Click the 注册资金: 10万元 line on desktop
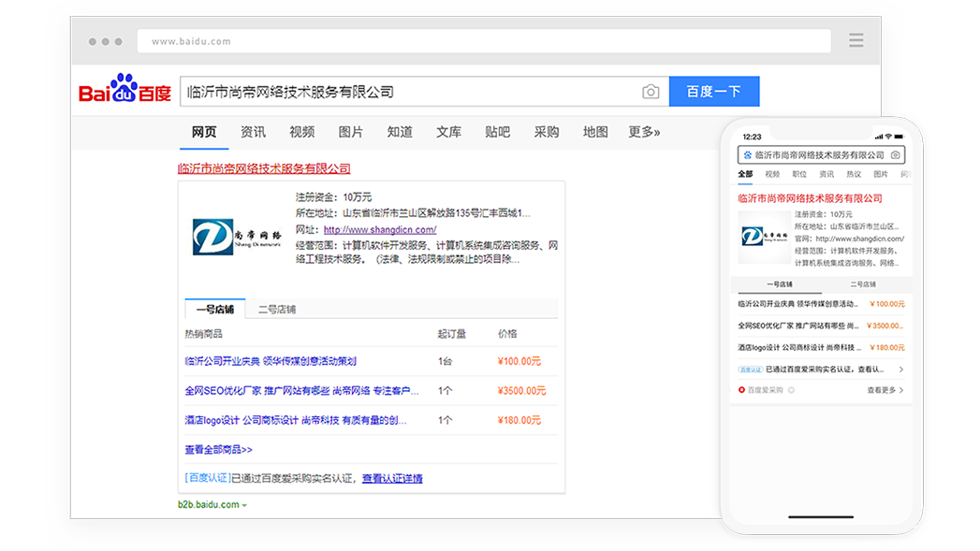Viewport: 980px width, 551px height. tap(334, 197)
